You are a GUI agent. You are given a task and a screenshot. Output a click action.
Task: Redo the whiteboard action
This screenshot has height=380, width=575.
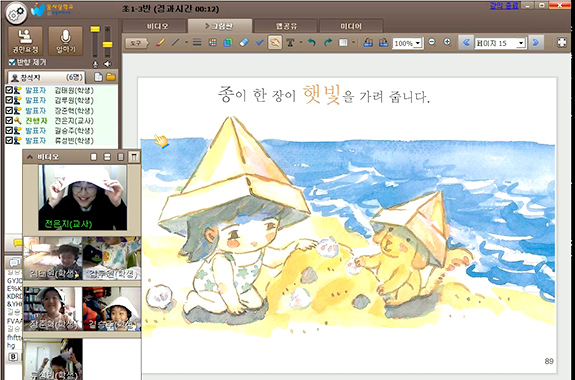[x=328, y=43]
